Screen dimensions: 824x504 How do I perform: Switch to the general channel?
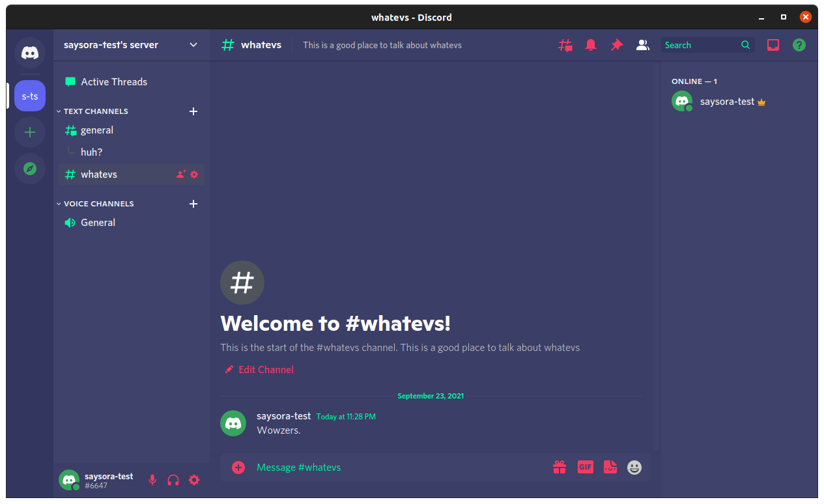point(95,130)
